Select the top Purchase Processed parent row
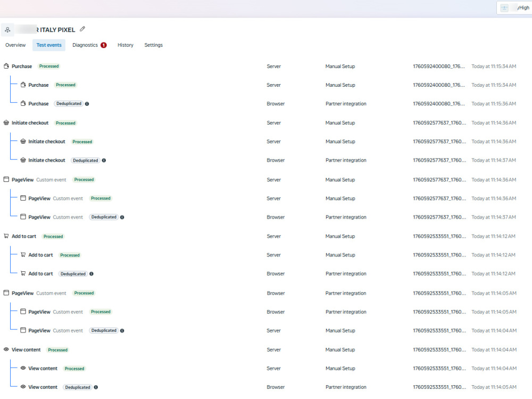 coord(266,66)
